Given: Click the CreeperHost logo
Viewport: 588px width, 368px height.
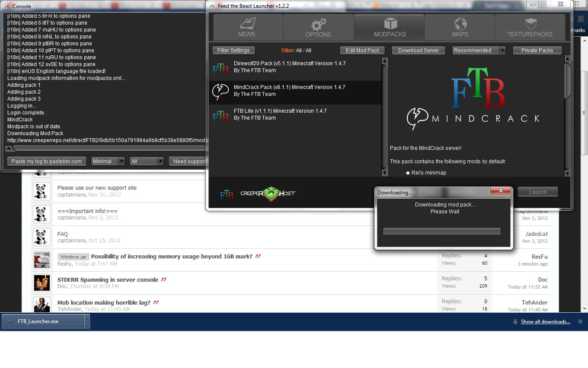Looking at the screenshot, I should coord(268,194).
